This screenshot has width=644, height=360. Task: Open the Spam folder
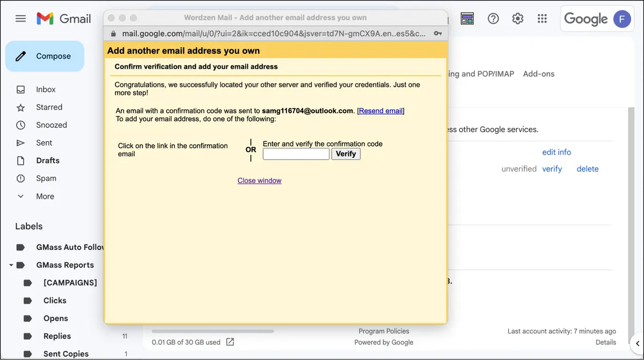point(46,178)
